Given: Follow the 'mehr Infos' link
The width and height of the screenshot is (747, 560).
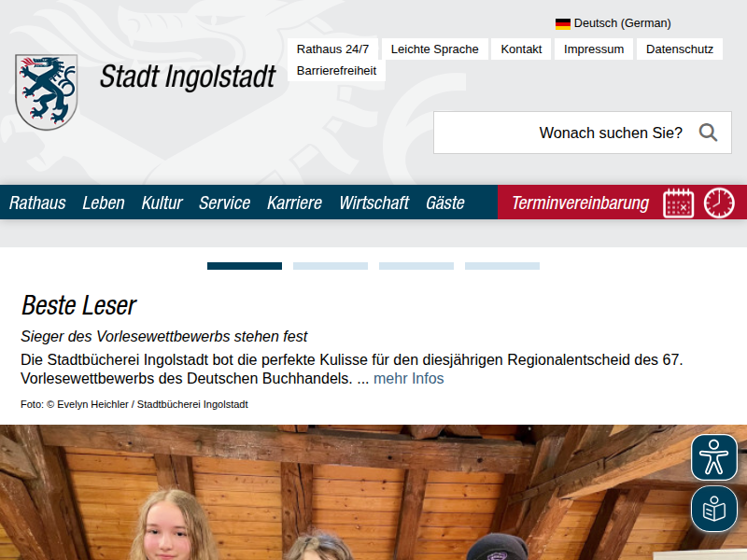Looking at the screenshot, I should (x=409, y=379).
